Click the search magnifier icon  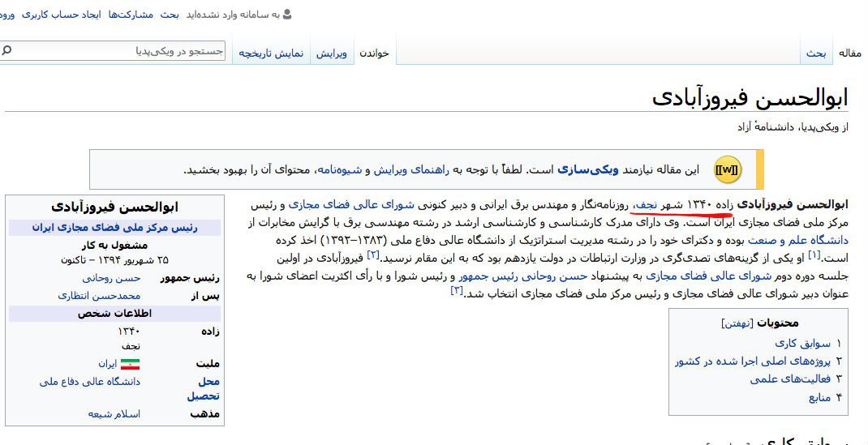pyautogui.click(x=7, y=51)
